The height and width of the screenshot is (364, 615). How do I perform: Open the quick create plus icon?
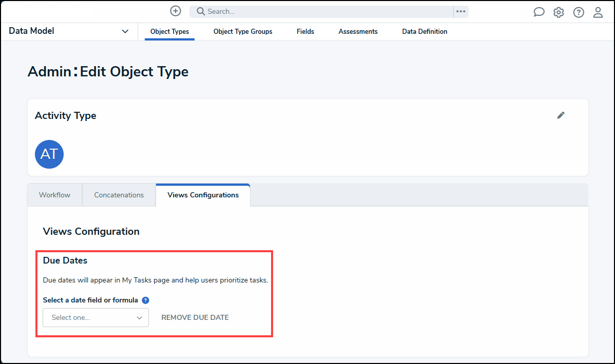click(175, 11)
